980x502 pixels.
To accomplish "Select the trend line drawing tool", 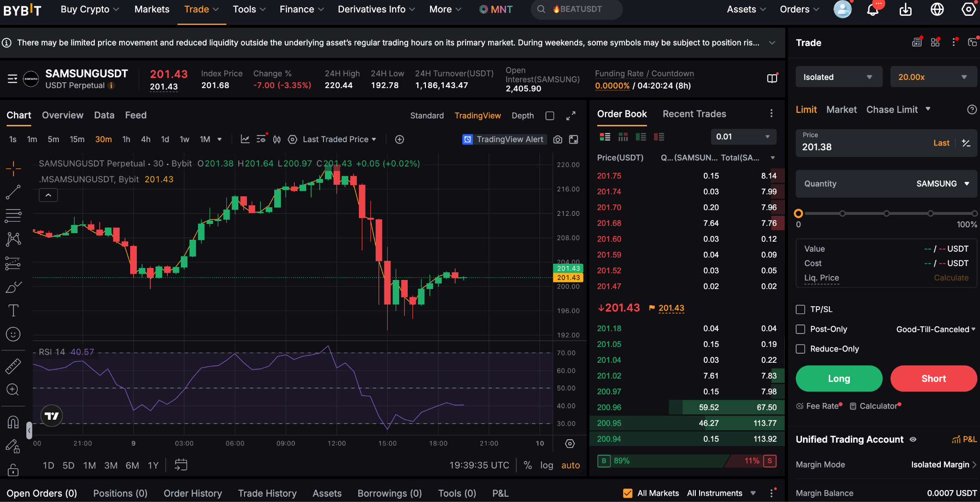I will click(13, 192).
